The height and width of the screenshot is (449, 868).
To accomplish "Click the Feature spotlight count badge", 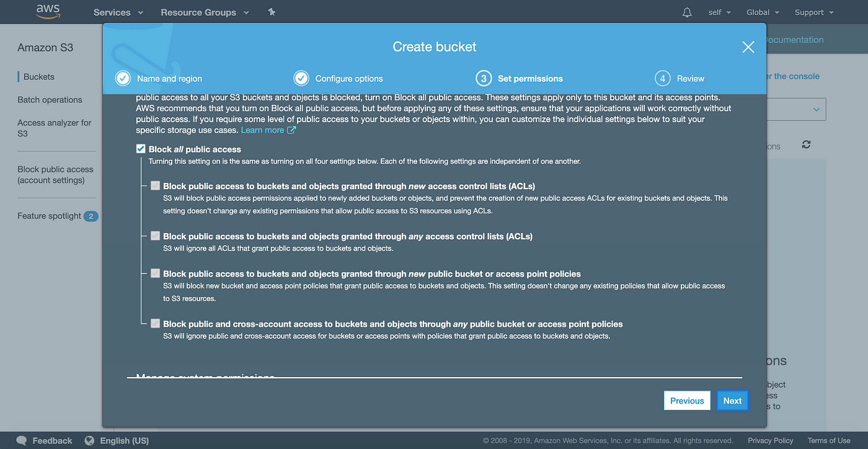I will [91, 216].
